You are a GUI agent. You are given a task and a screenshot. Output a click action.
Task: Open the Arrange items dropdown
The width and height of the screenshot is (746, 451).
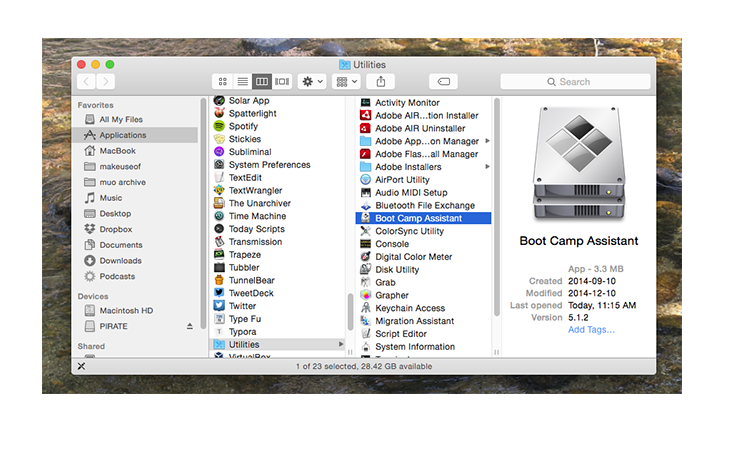(346, 82)
